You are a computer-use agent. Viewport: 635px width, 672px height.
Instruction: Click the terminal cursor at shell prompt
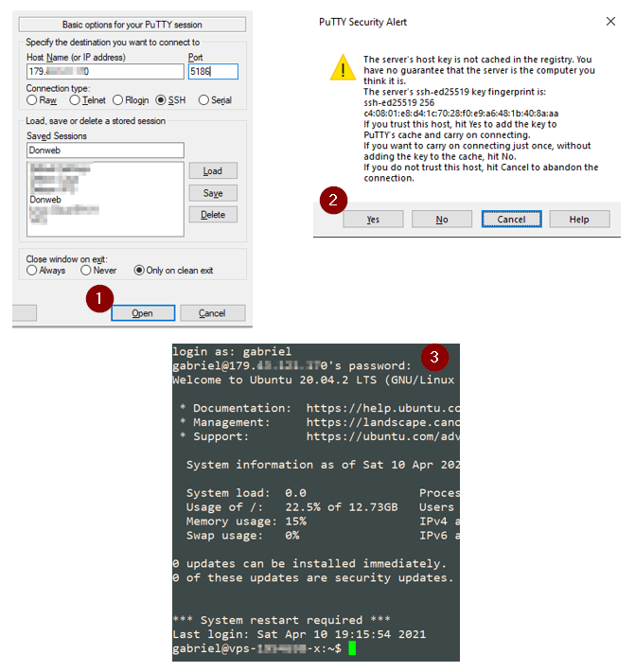pyautogui.click(x=352, y=648)
